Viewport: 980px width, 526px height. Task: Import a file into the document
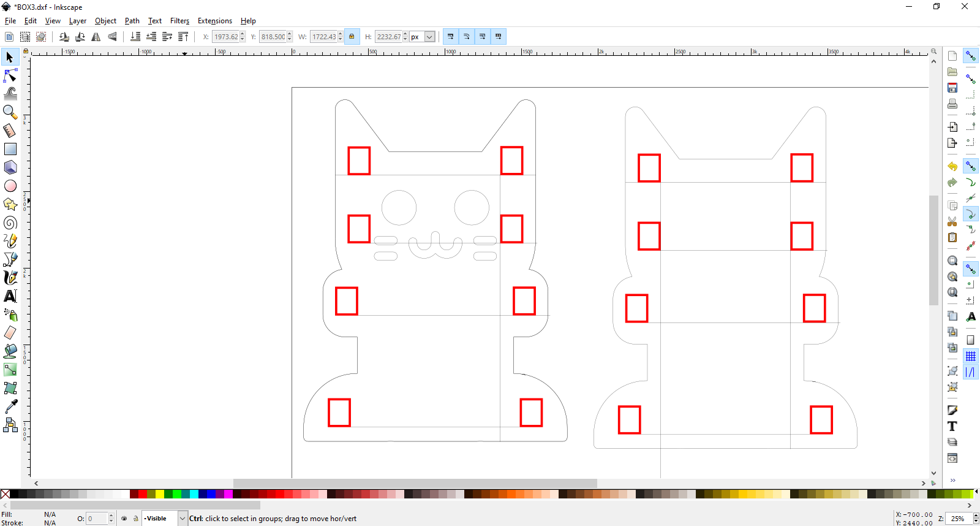(x=952, y=127)
